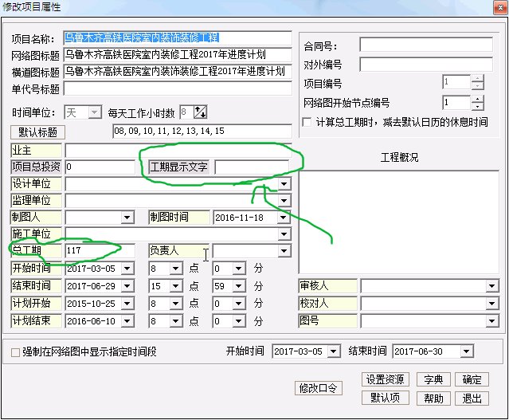Confirm with the 确定 button

[x=472, y=379]
